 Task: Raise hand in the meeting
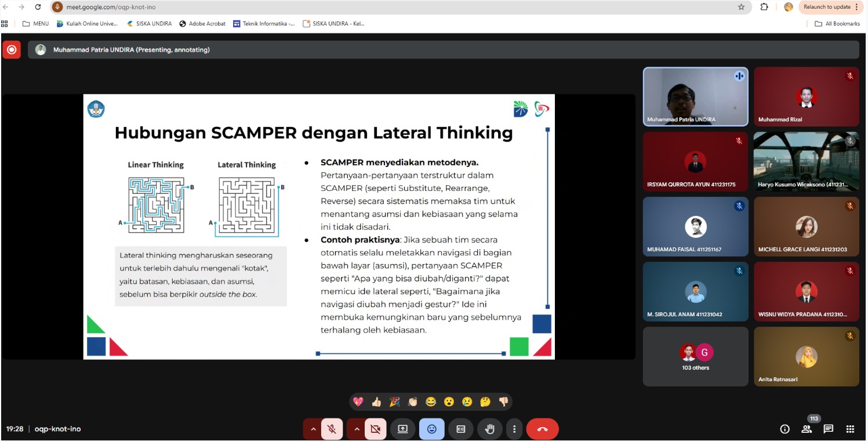click(x=490, y=429)
